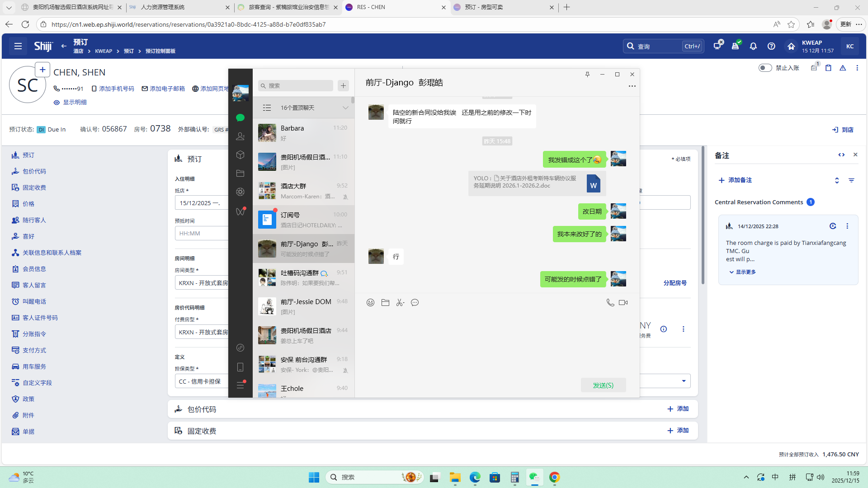
Task: Switch to the 人力资源管理系统 browser tab
Action: (163, 7)
